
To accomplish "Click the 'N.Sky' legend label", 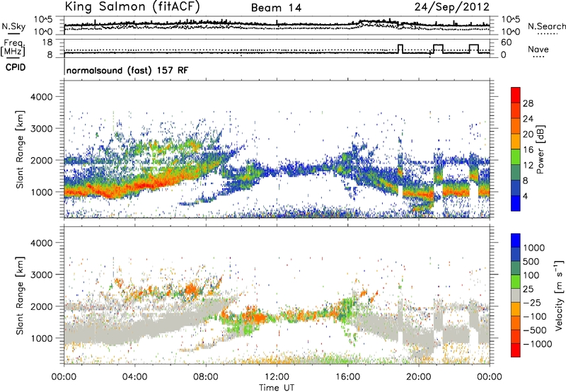I will (13, 26).
